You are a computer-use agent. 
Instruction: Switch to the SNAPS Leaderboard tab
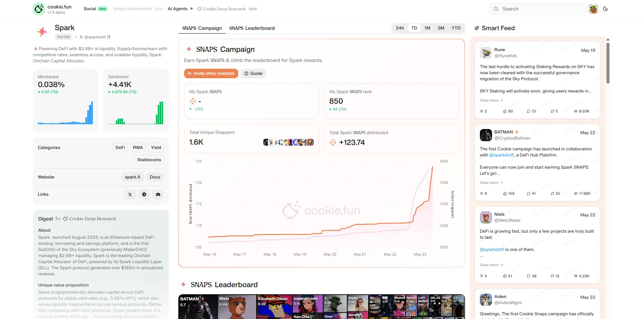pyautogui.click(x=252, y=28)
